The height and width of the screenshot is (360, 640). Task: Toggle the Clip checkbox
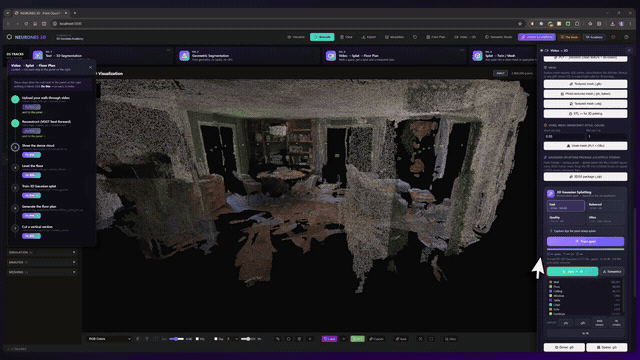point(216,339)
